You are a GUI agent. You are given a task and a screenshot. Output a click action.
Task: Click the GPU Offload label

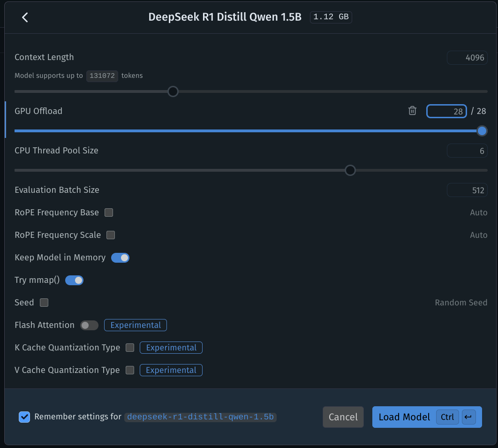pos(38,111)
